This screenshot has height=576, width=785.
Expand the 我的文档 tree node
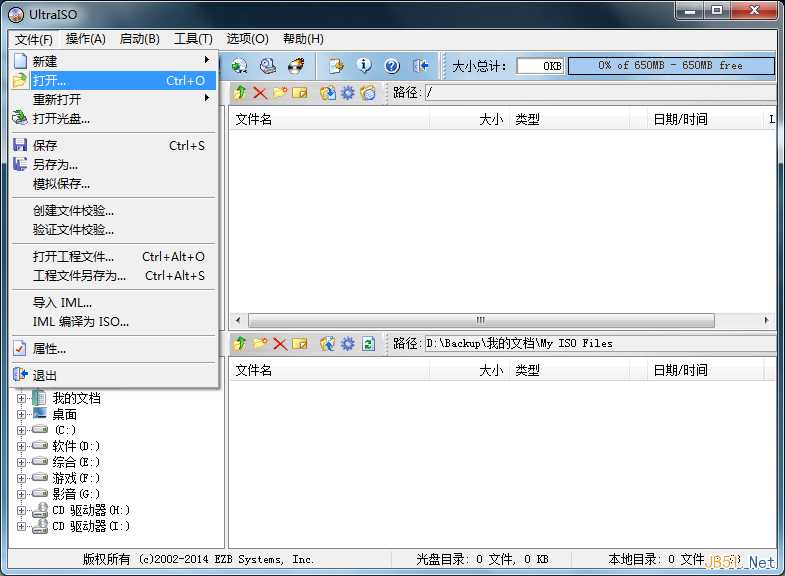coord(21,399)
